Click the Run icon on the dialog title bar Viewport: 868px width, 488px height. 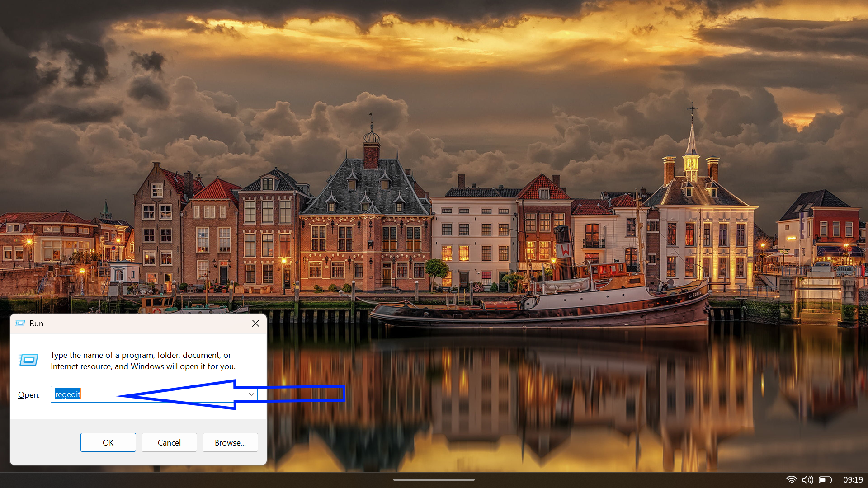point(20,323)
